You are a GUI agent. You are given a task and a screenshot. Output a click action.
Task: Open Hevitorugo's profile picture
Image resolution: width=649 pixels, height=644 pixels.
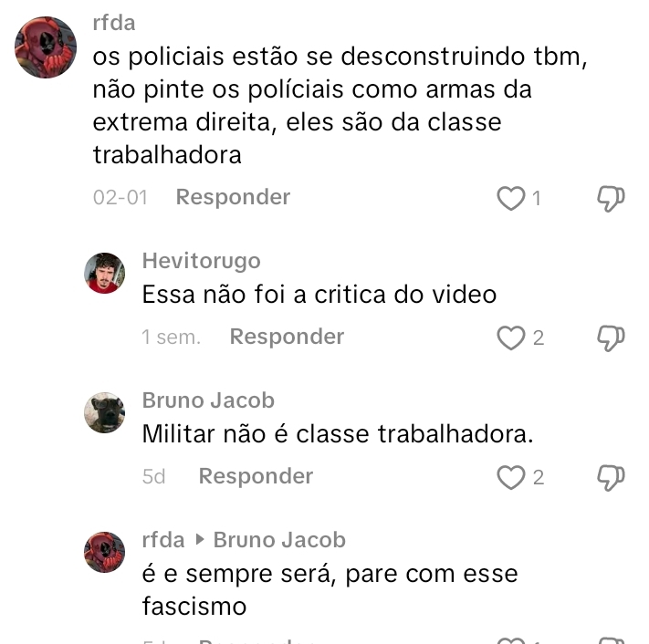pos(104,273)
